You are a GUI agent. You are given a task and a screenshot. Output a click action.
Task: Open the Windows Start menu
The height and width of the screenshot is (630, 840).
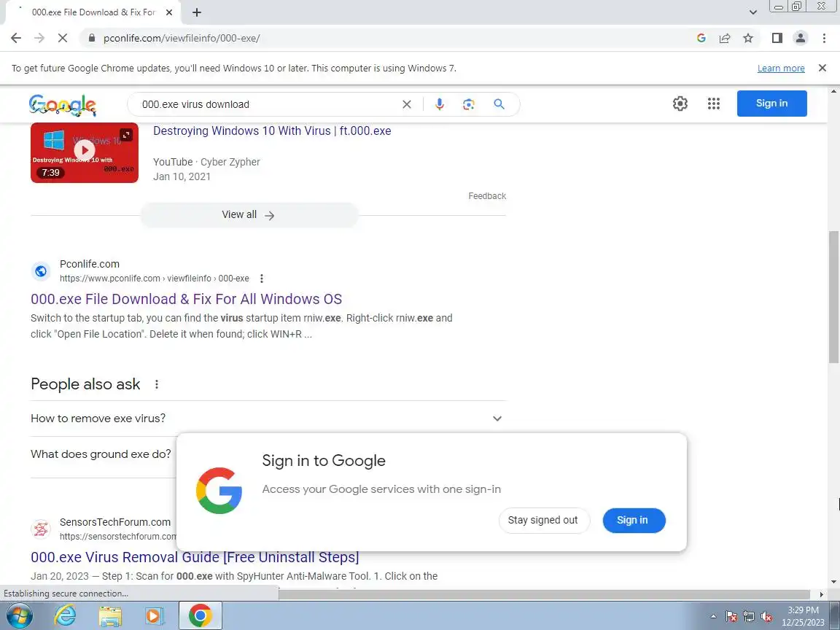[19, 615]
